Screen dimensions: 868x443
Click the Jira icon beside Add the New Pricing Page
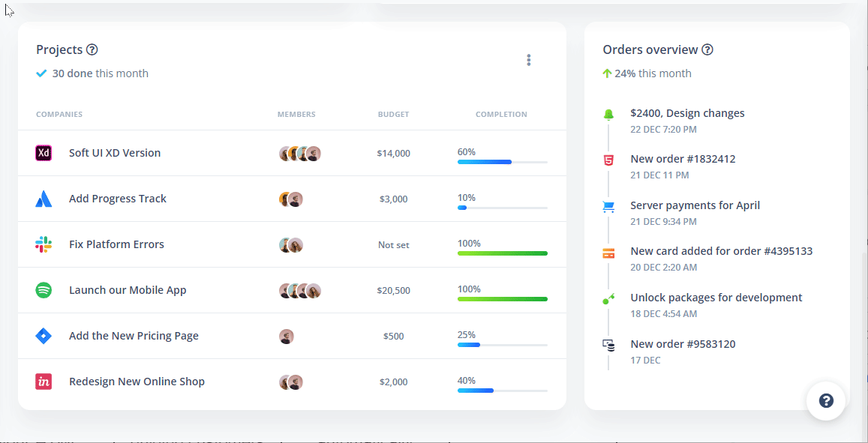coord(44,336)
